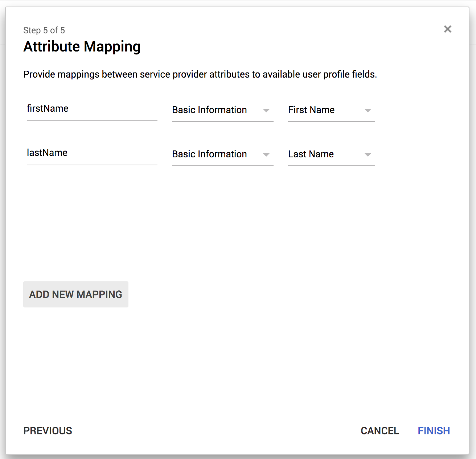This screenshot has width=476, height=459.
Task: Click the Step 5 of 5 indicator
Action: (x=44, y=30)
